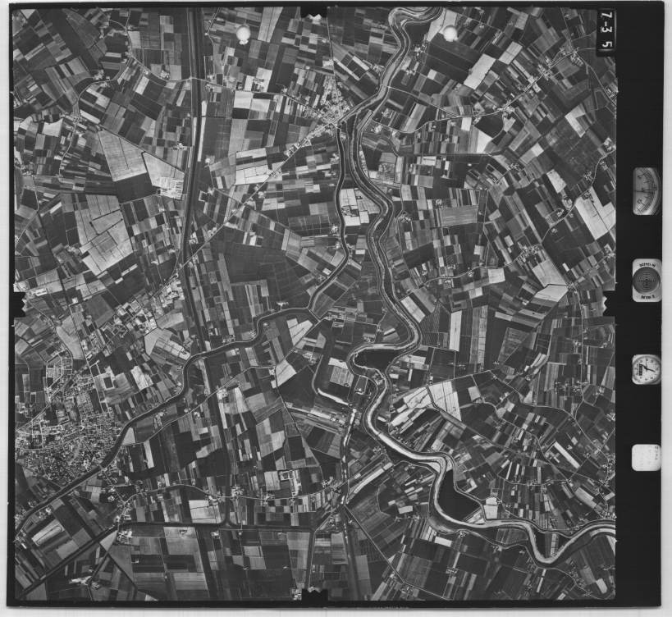The width and height of the screenshot is (672, 617).
Task: Select the altimeter dial gauge
Action: (x=646, y=190)
